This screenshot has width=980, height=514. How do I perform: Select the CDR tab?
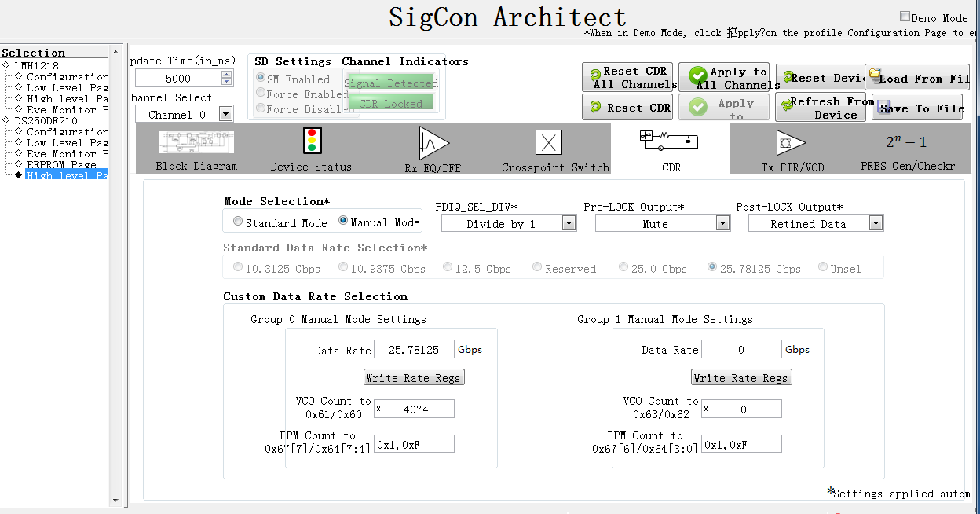point(670,150)
